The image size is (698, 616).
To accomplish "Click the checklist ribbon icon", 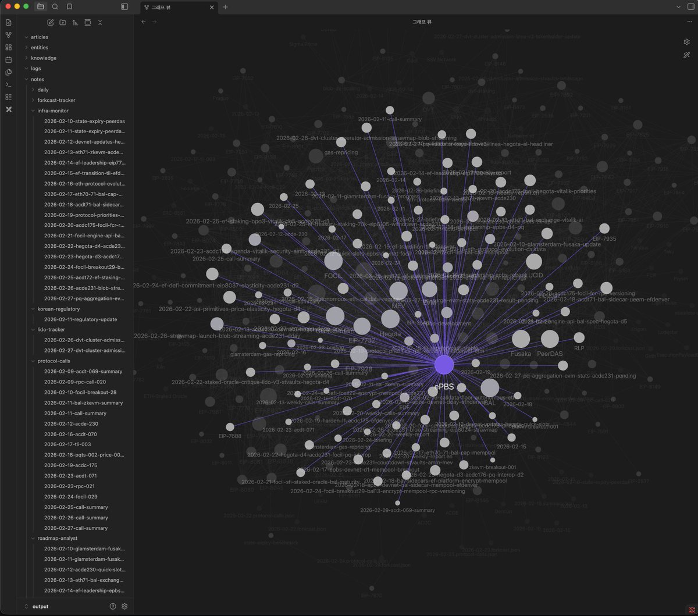I will tap(8, 97).
